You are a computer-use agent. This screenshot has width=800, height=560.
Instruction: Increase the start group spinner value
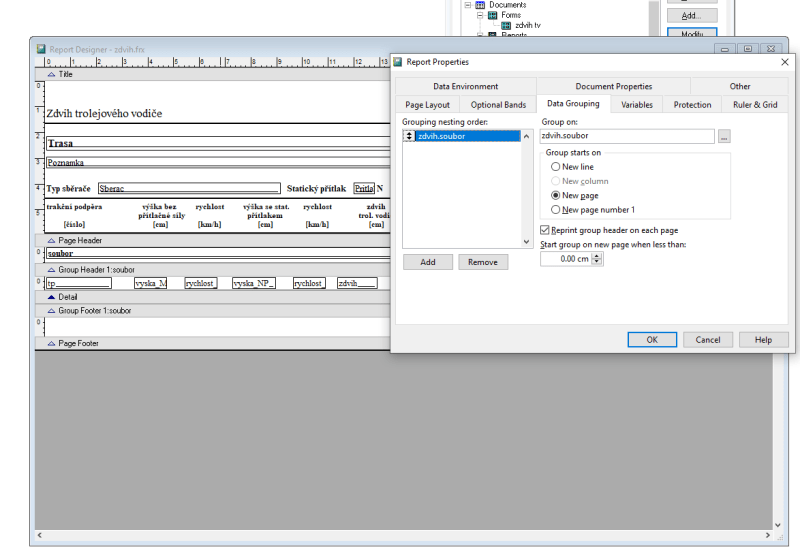coord(597,256)
